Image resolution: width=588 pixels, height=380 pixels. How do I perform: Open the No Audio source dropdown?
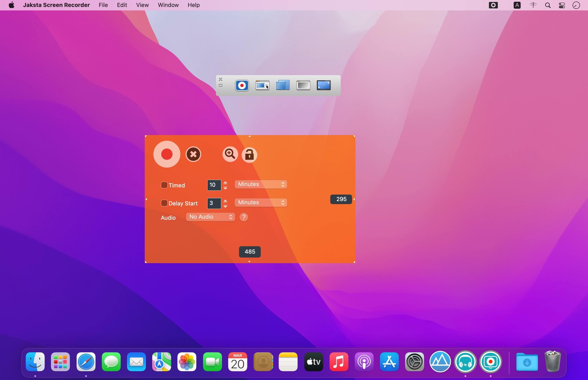tap(210, 217)
